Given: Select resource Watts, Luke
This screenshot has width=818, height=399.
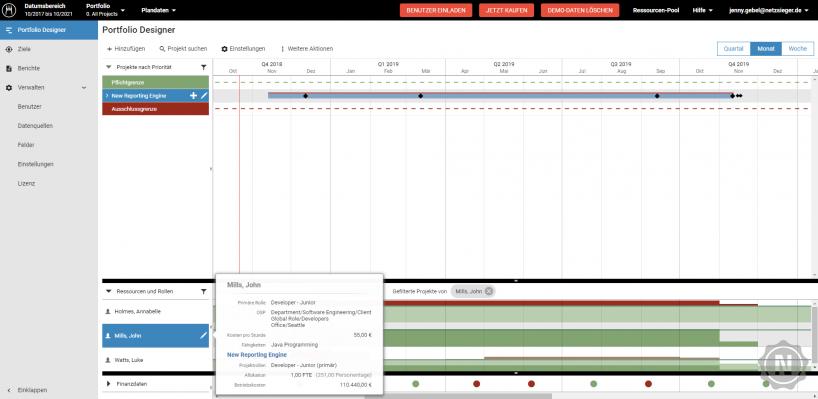Looking at the screenshot, I should coord(155,360).
